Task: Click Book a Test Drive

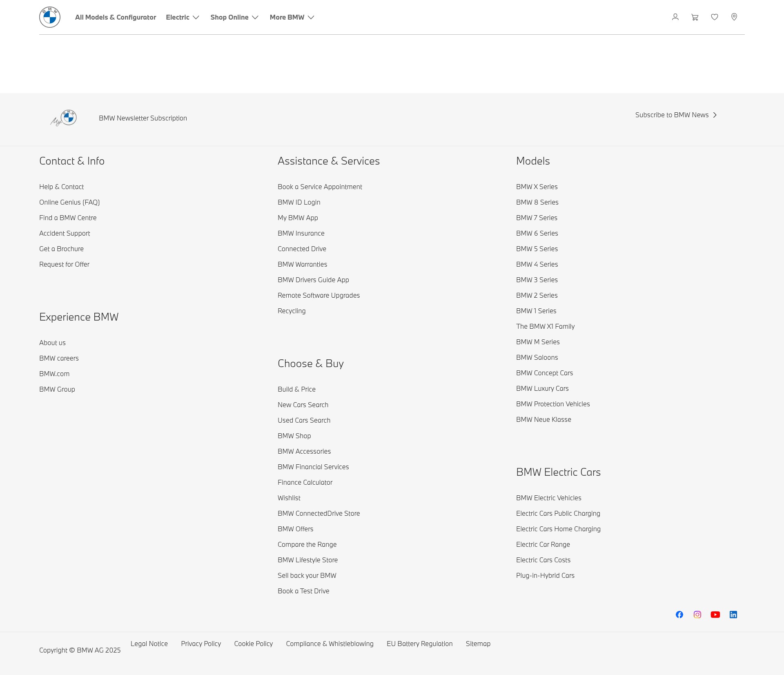Action: [x=303, y=591]
